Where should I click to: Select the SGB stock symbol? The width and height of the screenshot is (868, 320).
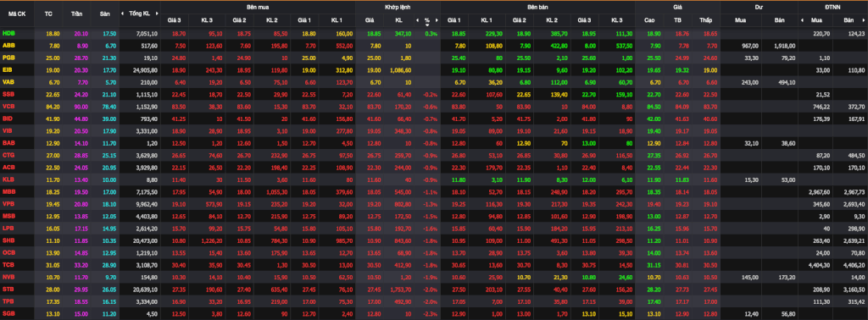pyautogui.click(x=8, y=313)
